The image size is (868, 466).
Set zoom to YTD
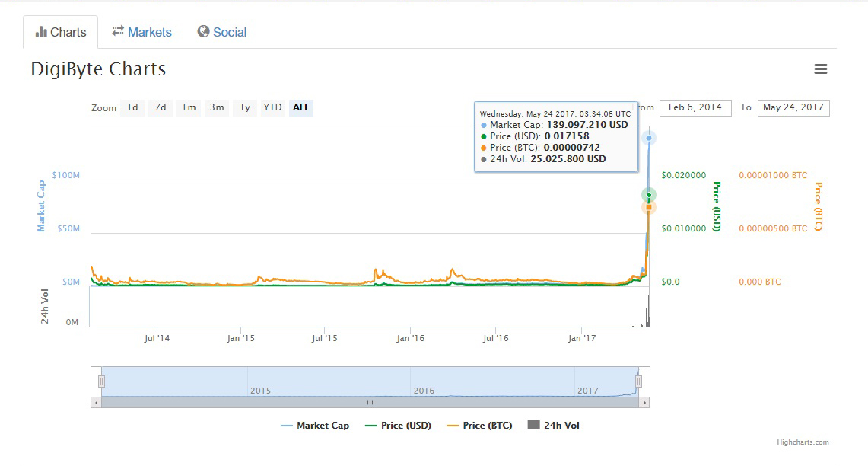point(272,107)
